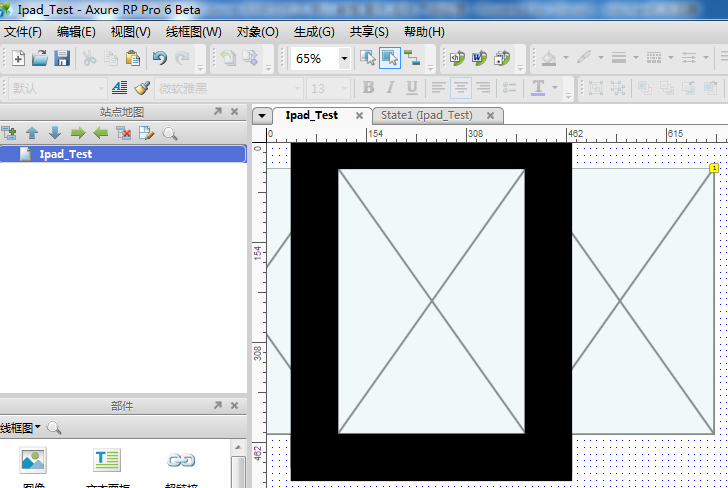Open the 帮助(H) menu
728x488 pixels.
click(x=424, y=32)
